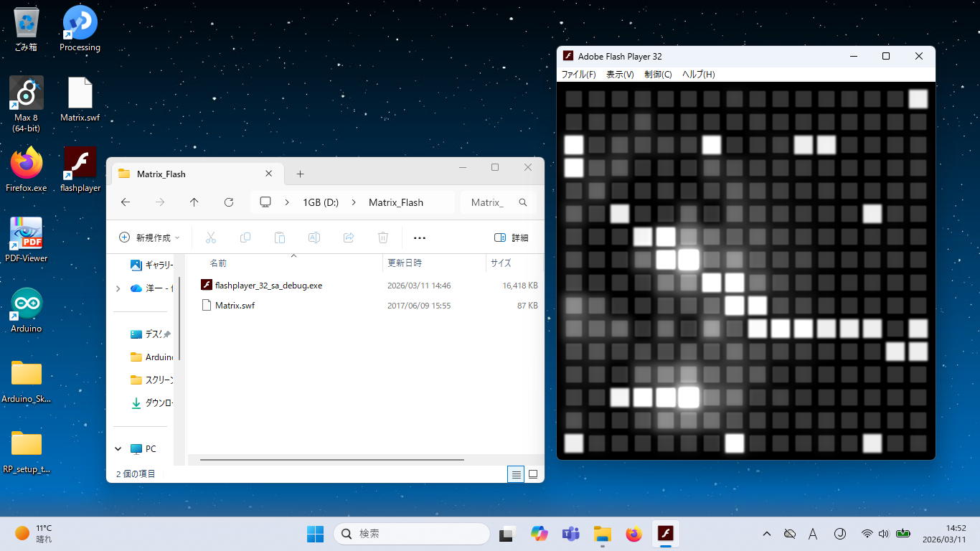
Task: Click the Rename icon in Explorer toolbar
Action: [314, 237]
